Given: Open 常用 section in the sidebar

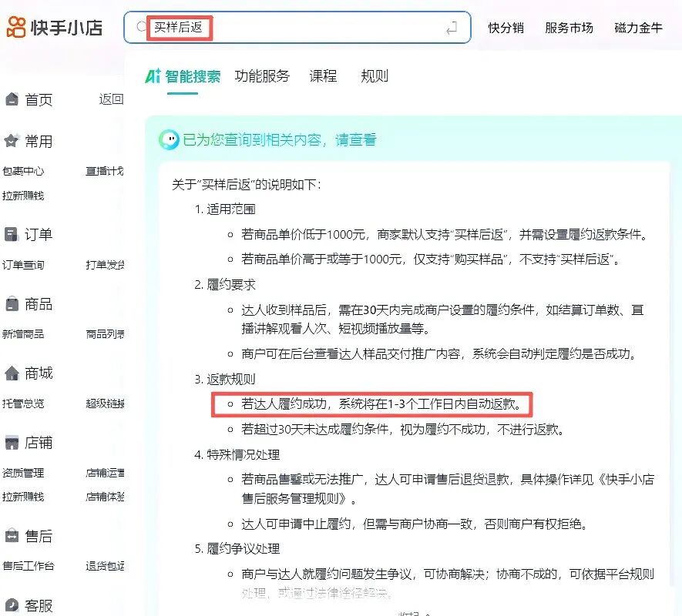Looking at the screenshot, I should pyautogui.click(x=39, y=141).
